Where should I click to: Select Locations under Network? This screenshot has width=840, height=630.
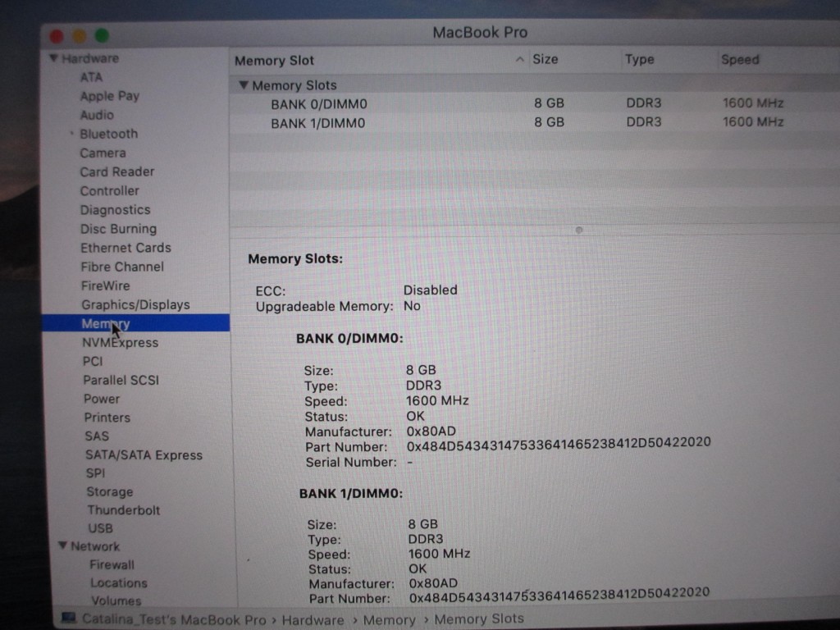click(x=119, y=583)
